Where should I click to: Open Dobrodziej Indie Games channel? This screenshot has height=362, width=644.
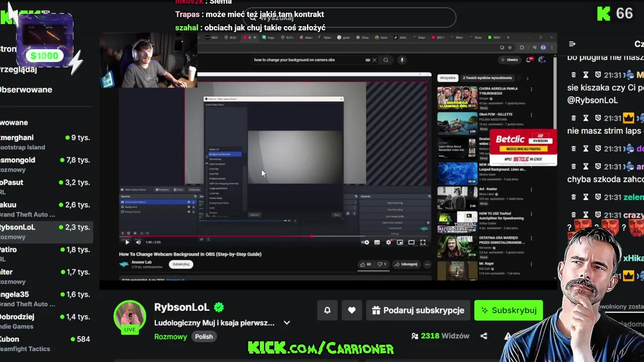pos(45,321)
